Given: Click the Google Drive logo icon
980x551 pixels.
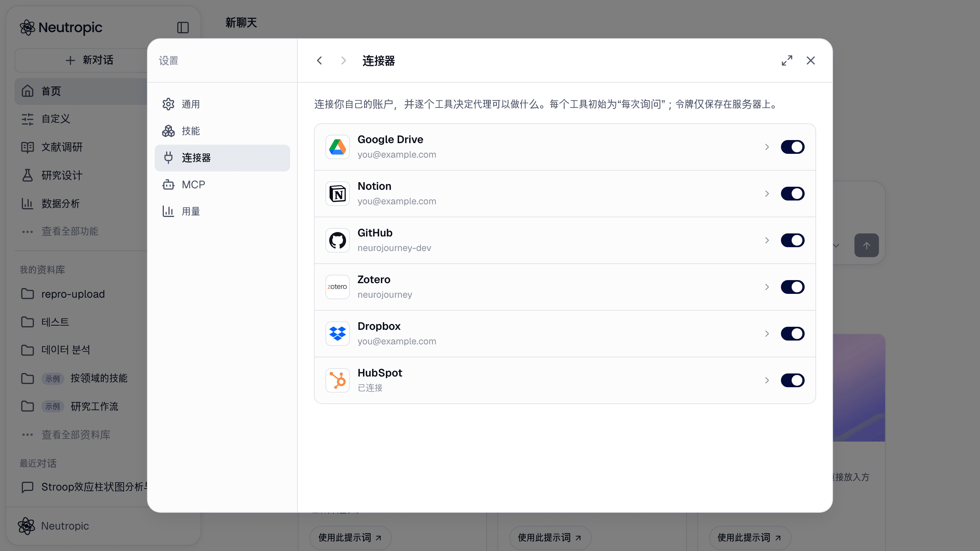Looking at the screenshot, I should tap(337, 147).
